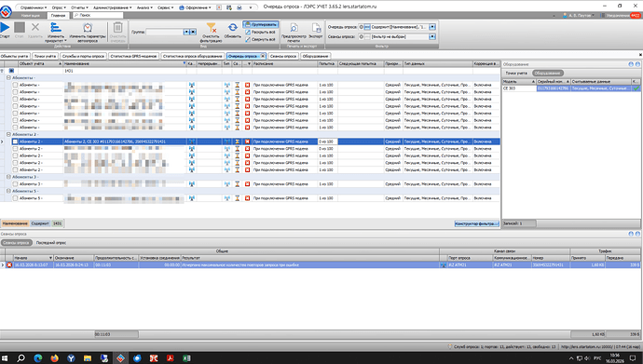Refresh the list with Обновить
Viewport: 643px width, 364px height.
[x=233, y=31]
